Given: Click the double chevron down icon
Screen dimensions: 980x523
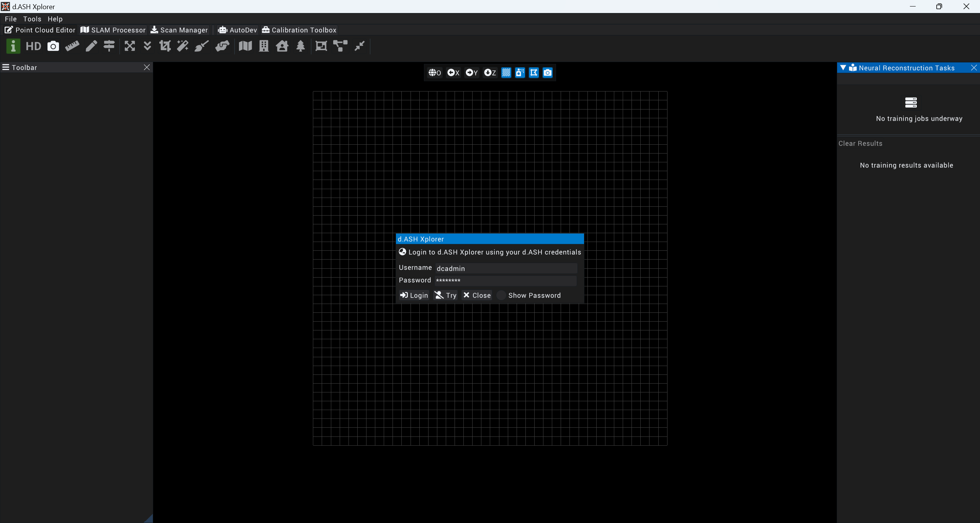Looking at the screenshot, I should coord(147,46).
